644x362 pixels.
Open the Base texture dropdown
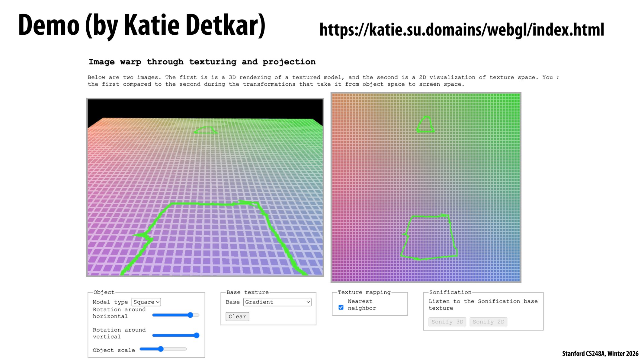277,302
